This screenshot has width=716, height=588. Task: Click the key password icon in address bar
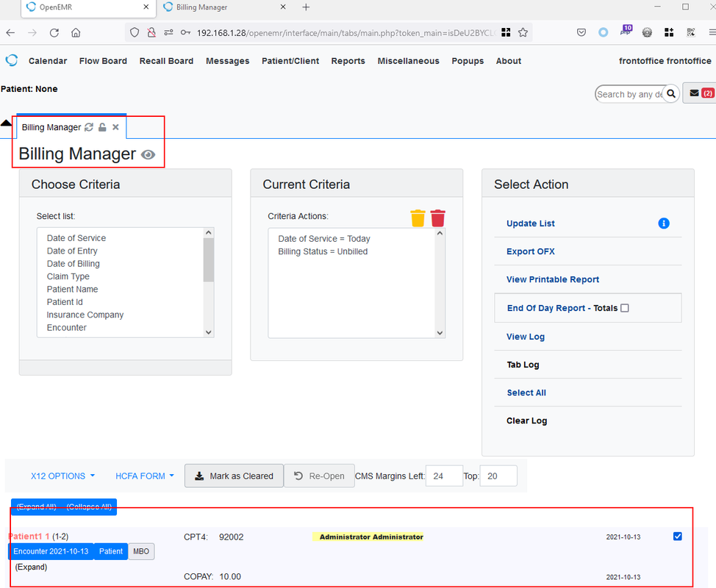click(x=185, y=32)
